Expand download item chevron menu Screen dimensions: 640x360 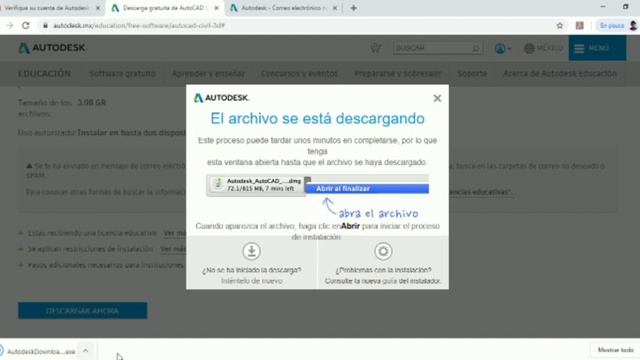[x=85, y=351]
